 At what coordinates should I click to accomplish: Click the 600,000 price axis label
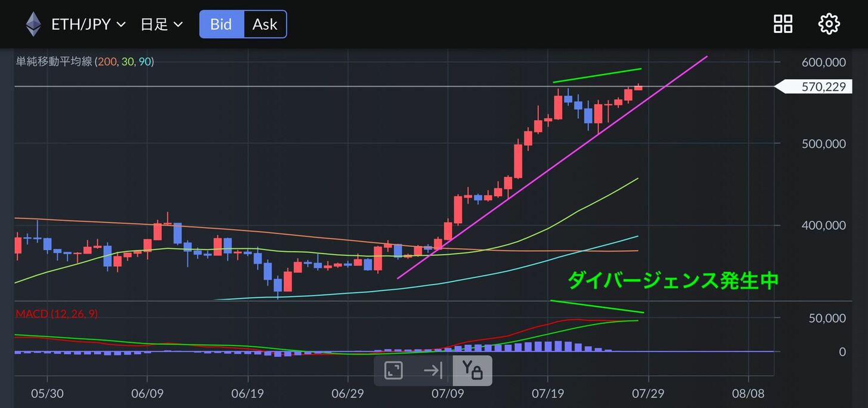[823, 62]
